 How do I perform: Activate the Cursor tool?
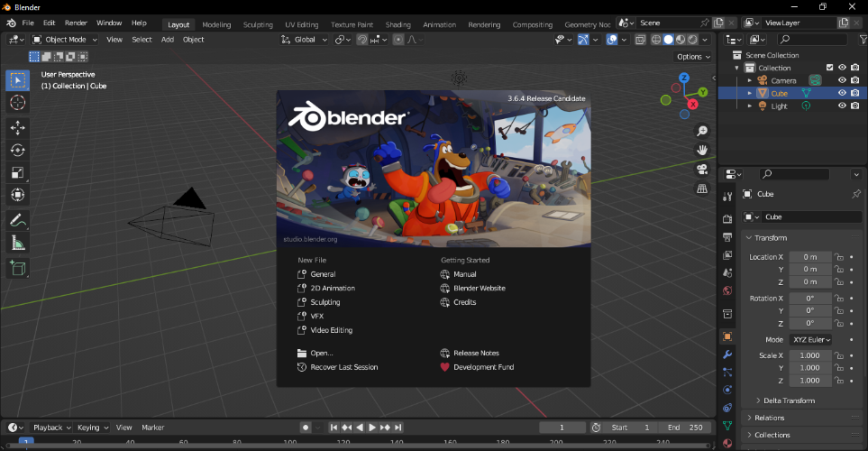point(17,103)
